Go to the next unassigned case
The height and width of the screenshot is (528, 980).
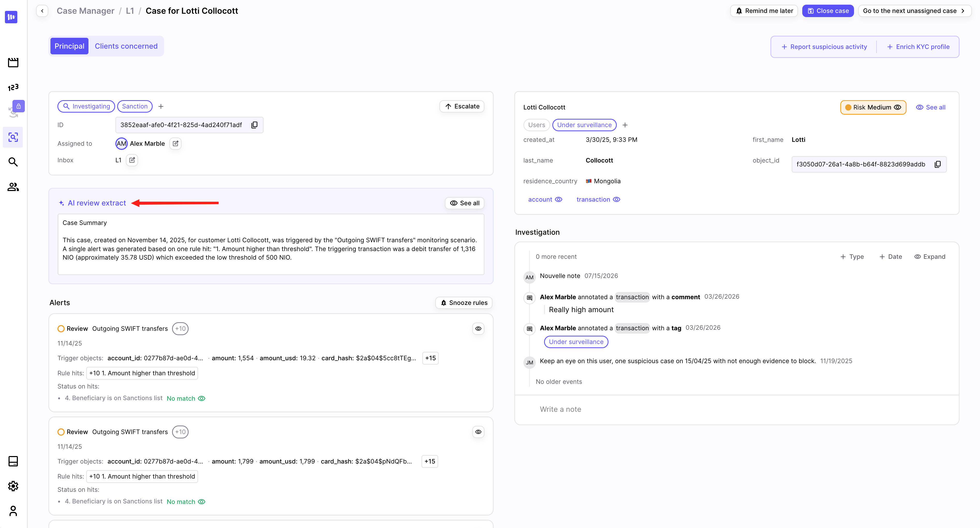(x=915, y=11)
